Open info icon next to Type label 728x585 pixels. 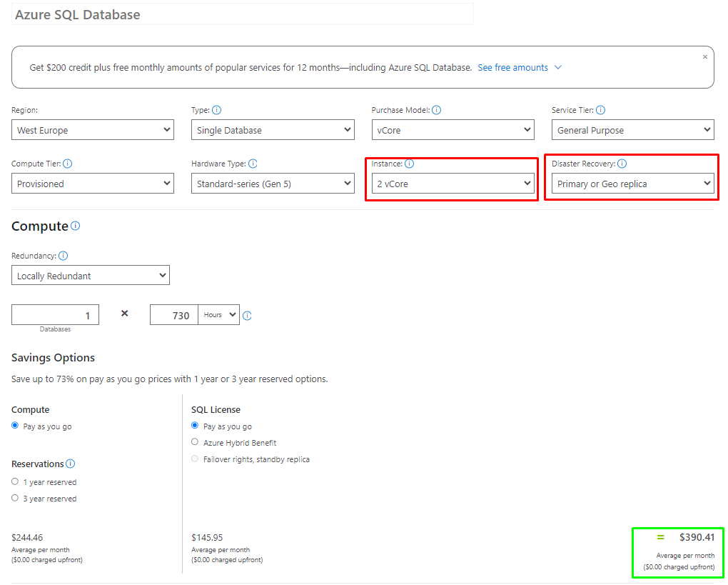216,110
